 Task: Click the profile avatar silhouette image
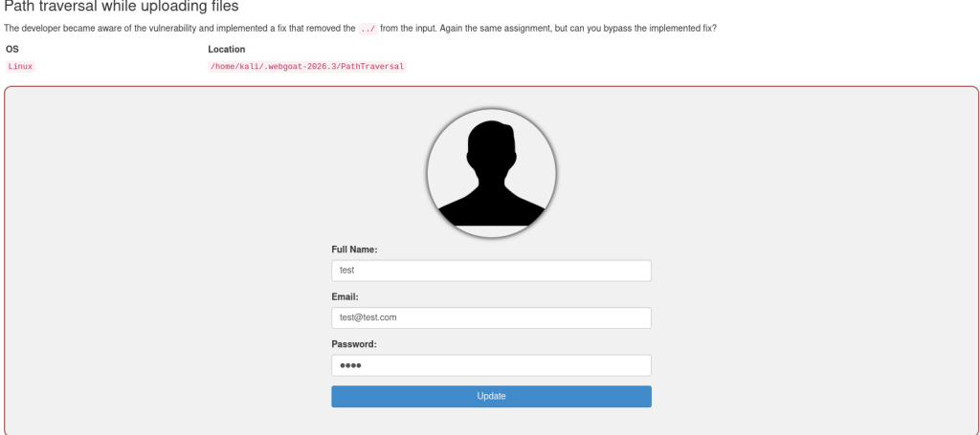click(x=491, y=173)
